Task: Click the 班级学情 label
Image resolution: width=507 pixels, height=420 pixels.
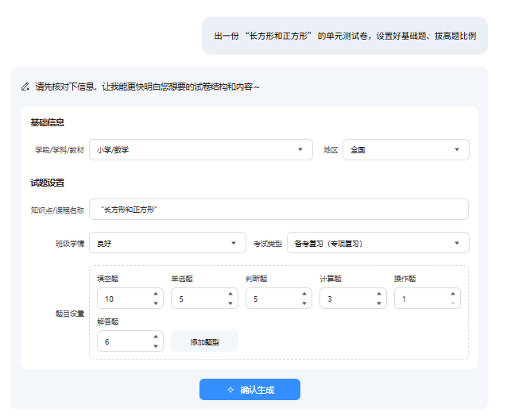Action: tap(70, 243)
